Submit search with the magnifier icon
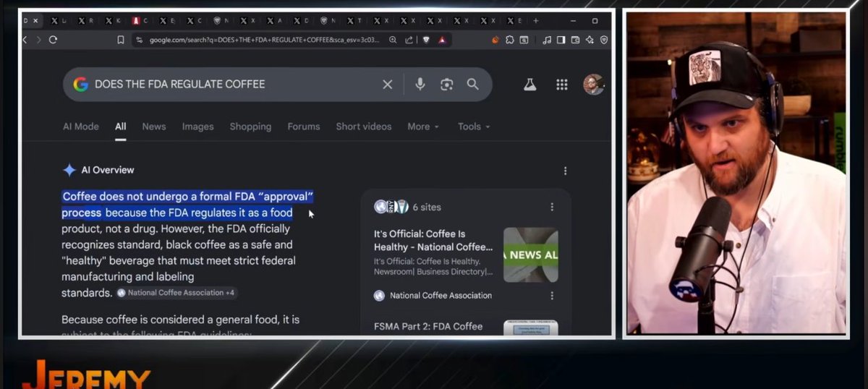The image size is (868, 389). pos(473,85)
